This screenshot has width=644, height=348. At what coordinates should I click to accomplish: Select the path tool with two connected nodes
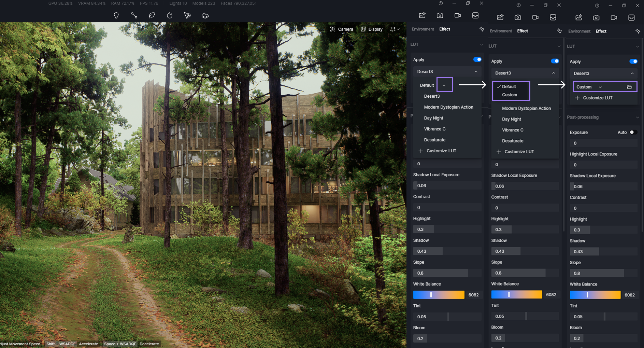pos(134,16)
